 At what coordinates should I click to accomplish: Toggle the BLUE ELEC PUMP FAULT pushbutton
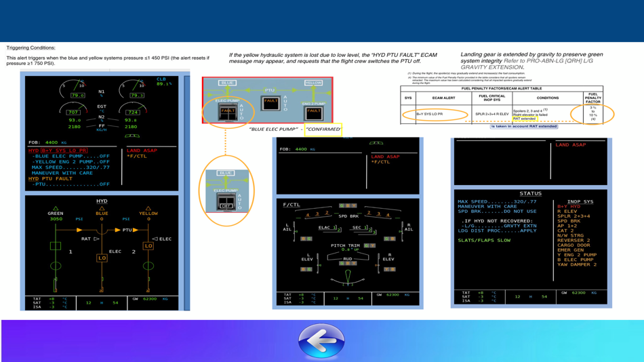[228, 112]
